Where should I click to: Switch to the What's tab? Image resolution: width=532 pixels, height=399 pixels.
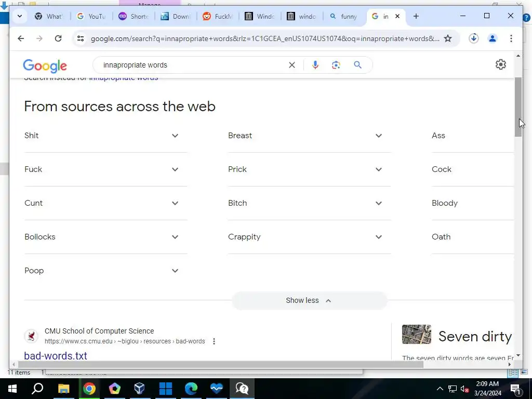49,16
